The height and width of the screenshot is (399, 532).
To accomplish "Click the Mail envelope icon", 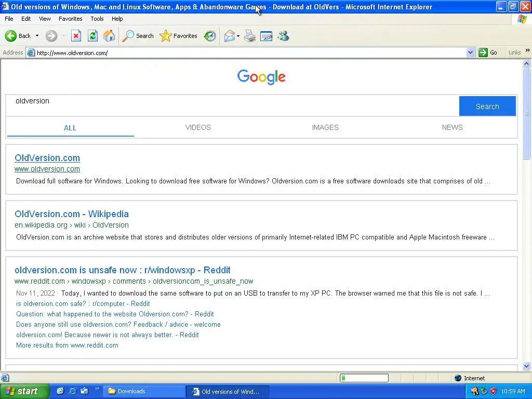I will 230,36.
